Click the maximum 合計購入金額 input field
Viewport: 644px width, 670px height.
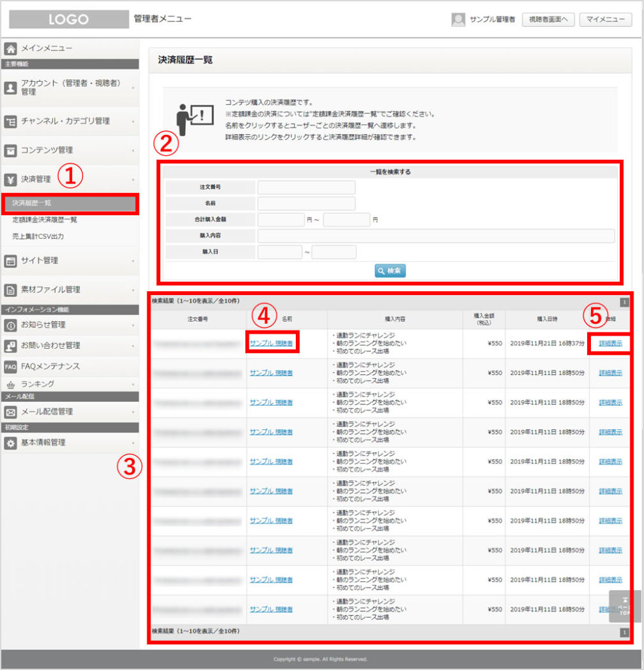[x=347, y=220]
